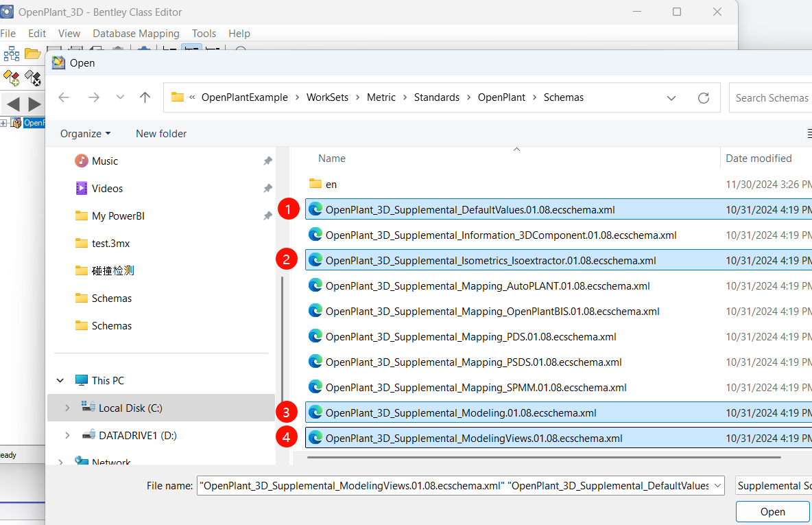Unpin Music from quick access

click(x=267, y=161)
